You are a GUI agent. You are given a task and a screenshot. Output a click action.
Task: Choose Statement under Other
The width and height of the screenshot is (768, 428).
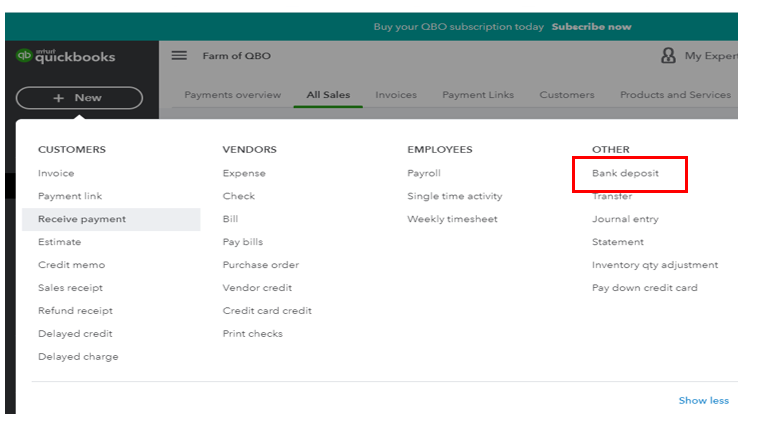coord(618,242)
